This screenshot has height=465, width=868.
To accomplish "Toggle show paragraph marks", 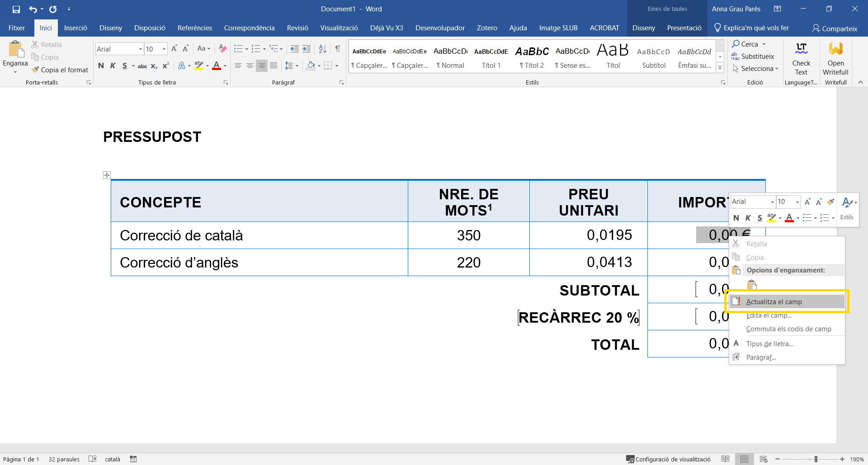I will click(337, 49).
